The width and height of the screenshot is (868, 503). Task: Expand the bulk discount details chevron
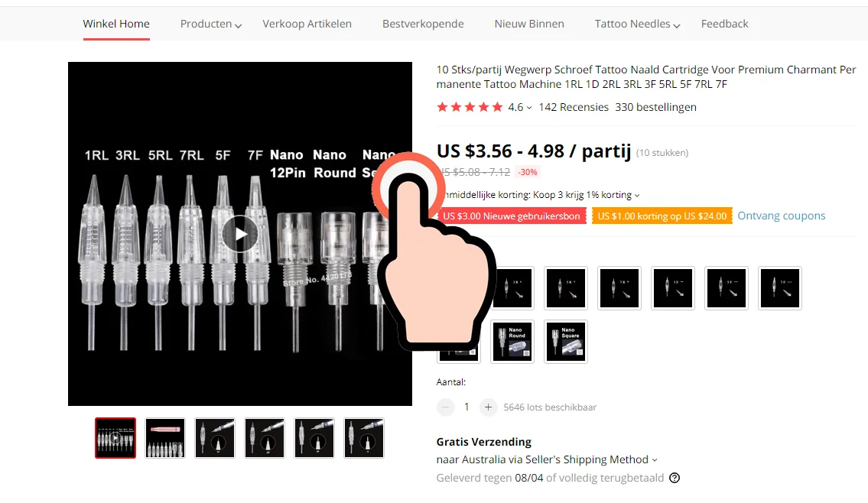[x=636, y=196]
